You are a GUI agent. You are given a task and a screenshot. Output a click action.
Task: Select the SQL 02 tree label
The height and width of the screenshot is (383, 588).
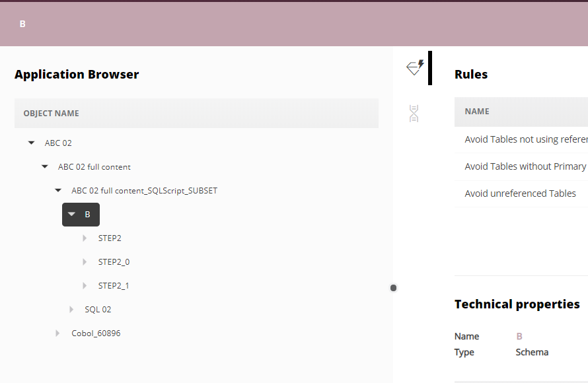tap(98, 310)
